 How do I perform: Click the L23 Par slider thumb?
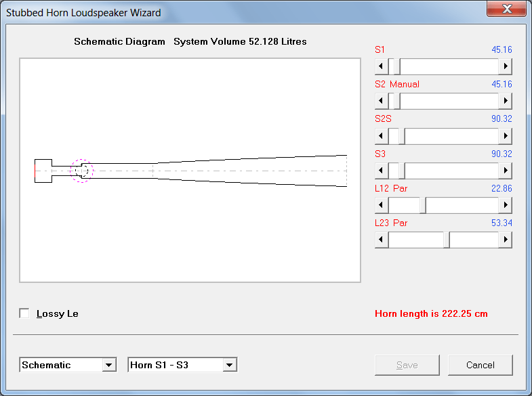pos(447,240)
